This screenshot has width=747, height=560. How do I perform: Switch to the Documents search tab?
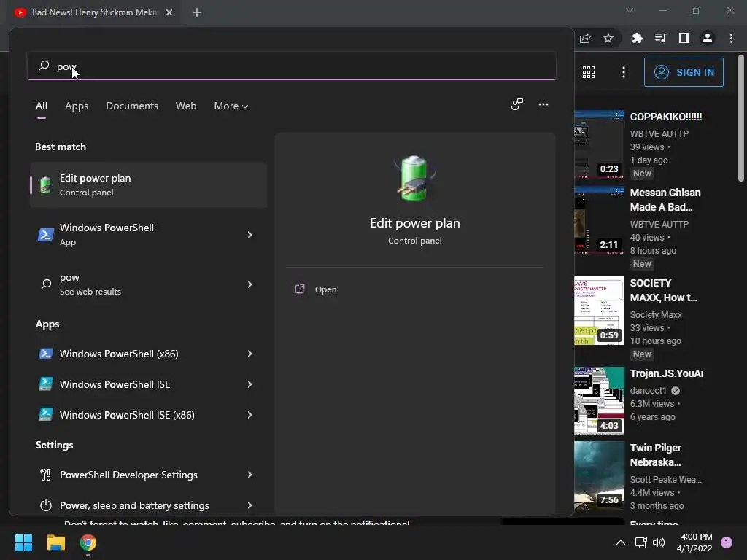pos(132,106)
